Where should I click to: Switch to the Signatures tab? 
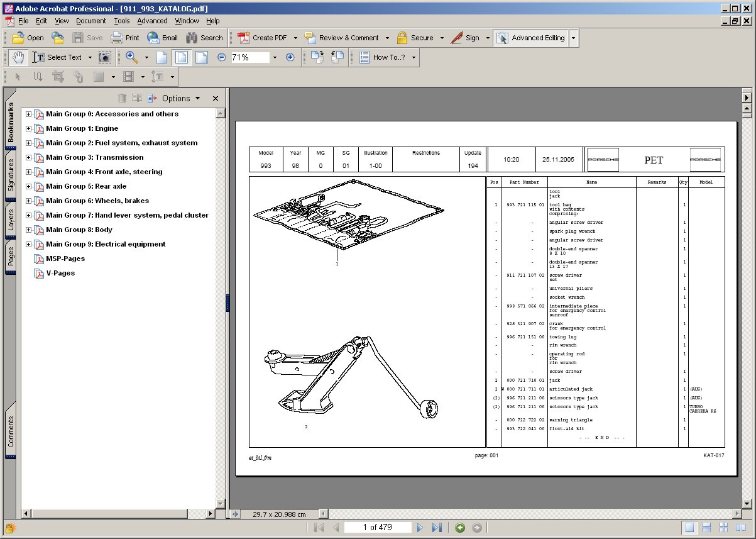11,175
